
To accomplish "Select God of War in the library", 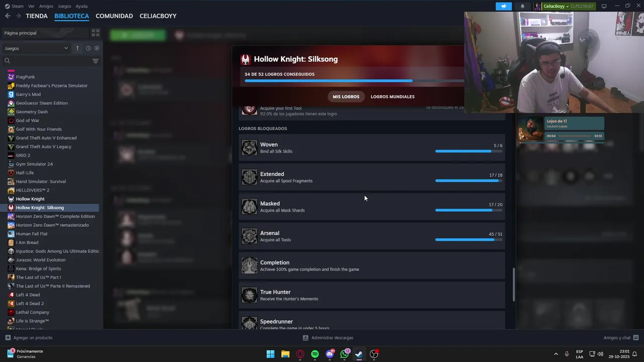I will [27, 120].
